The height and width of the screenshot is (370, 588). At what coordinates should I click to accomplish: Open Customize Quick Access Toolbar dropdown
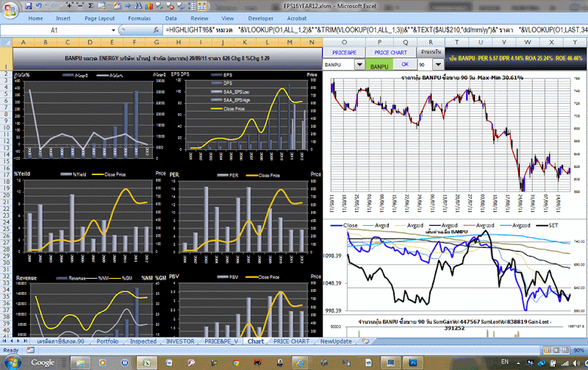[216, 6]
